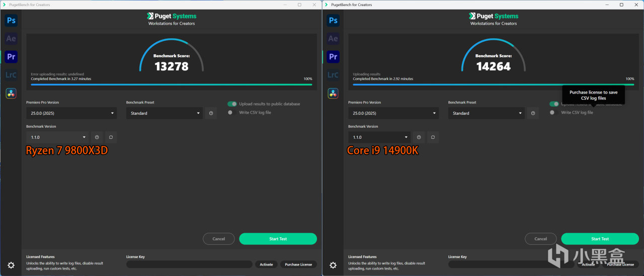Refresh benchmark versions in right window
Screen dimensions: 644x276
(433, 137)
